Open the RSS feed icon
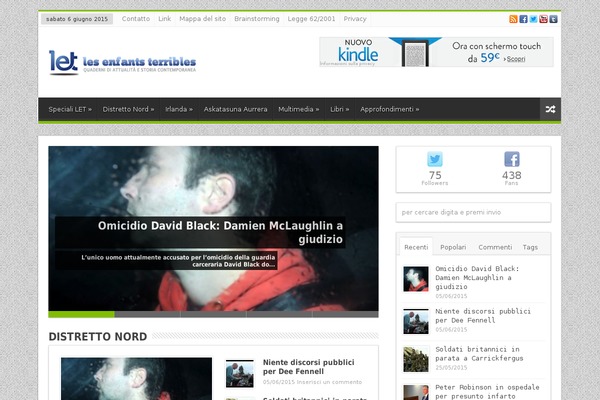The image size is (600, 400). pyautogui.click(x=513, y=19)
